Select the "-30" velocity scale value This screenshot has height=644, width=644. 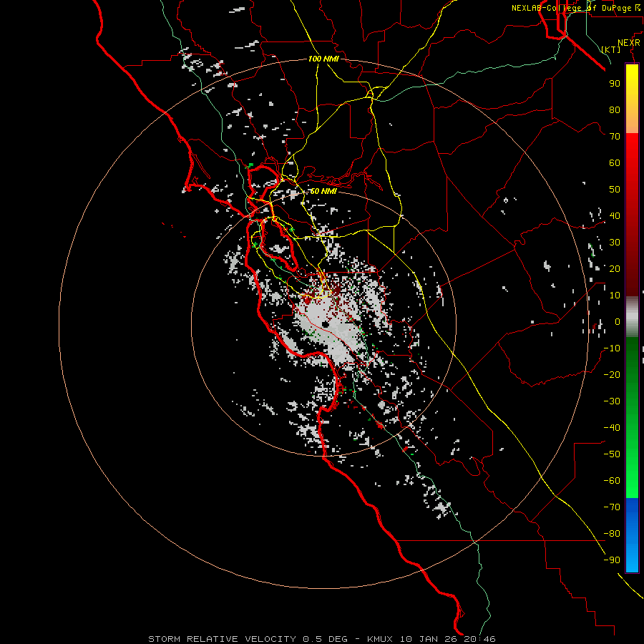(x=612, y=401)
